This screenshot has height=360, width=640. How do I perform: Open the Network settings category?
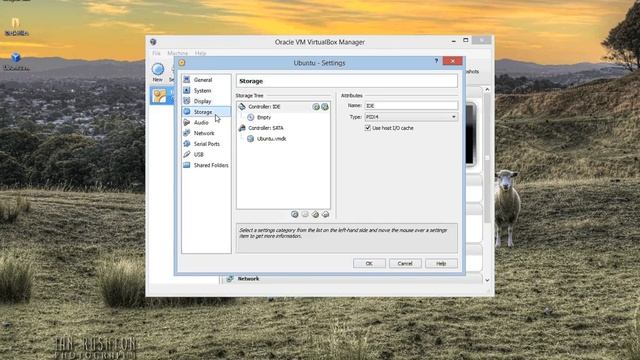(206, 133)
